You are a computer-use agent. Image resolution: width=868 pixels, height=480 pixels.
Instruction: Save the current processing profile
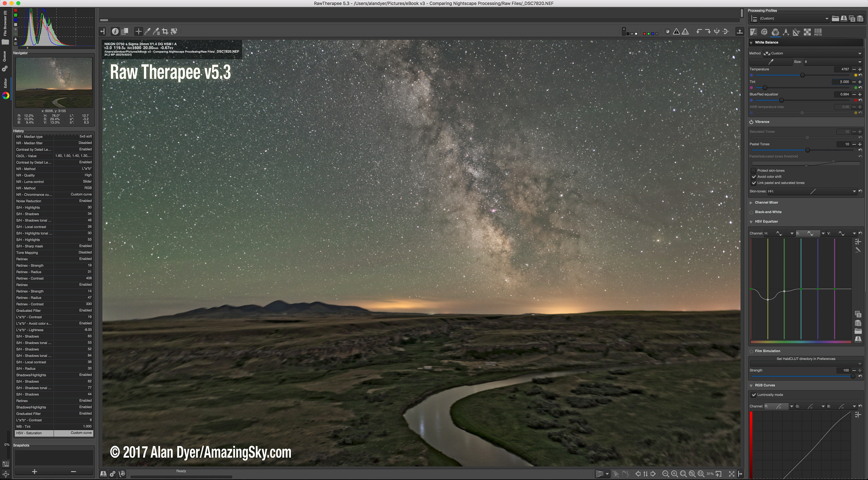click(x=844, y=19)
